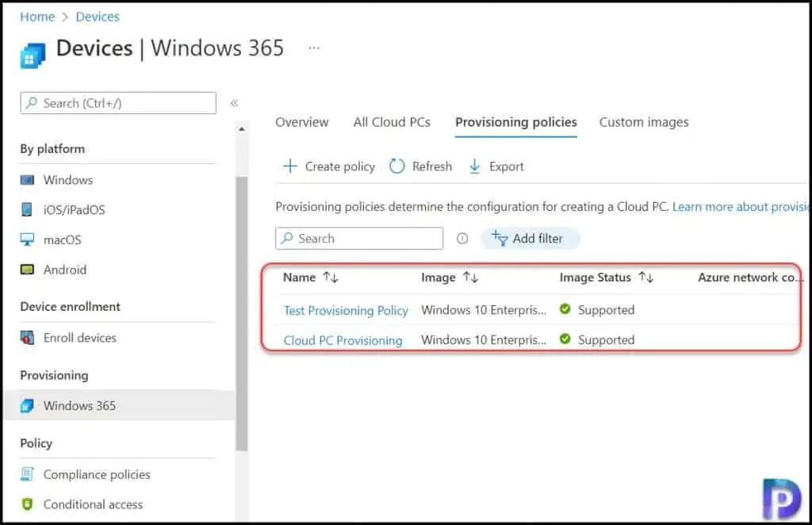
Task: Click the Image Status column header
Action: click(596, 278)
